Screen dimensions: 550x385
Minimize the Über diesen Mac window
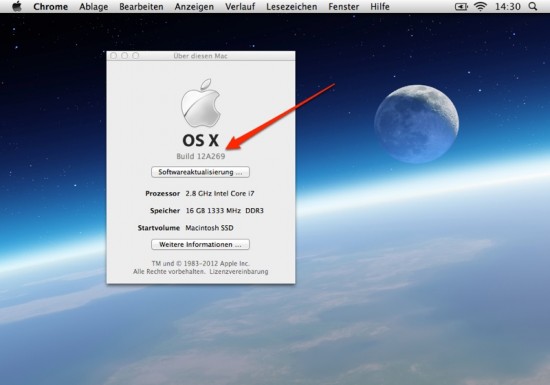[x=125, y=56]
